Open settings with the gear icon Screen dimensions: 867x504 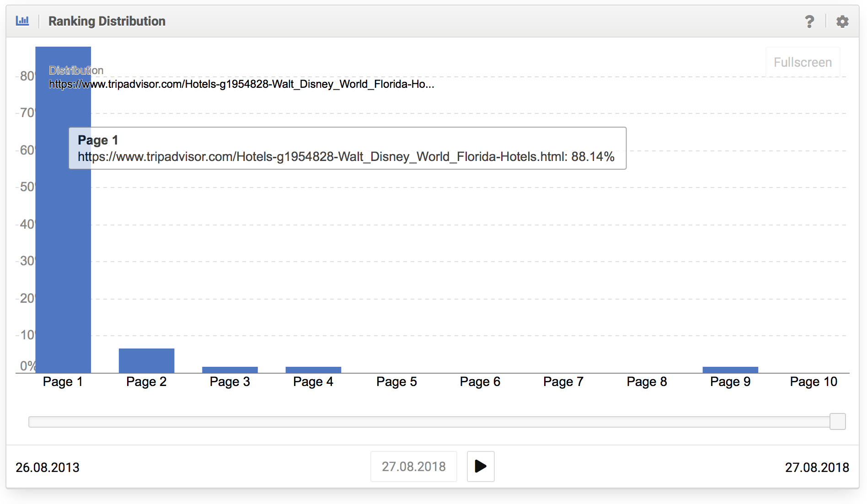842,21
